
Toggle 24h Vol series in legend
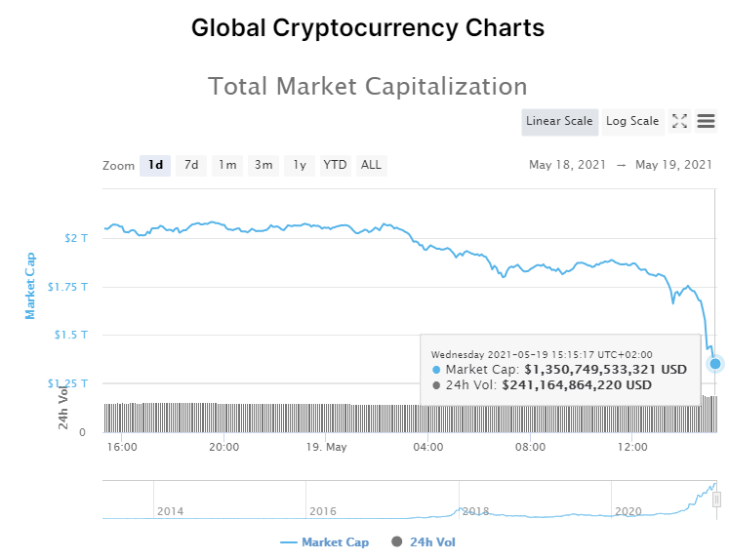pyautogui.click(x=424, y=542)
